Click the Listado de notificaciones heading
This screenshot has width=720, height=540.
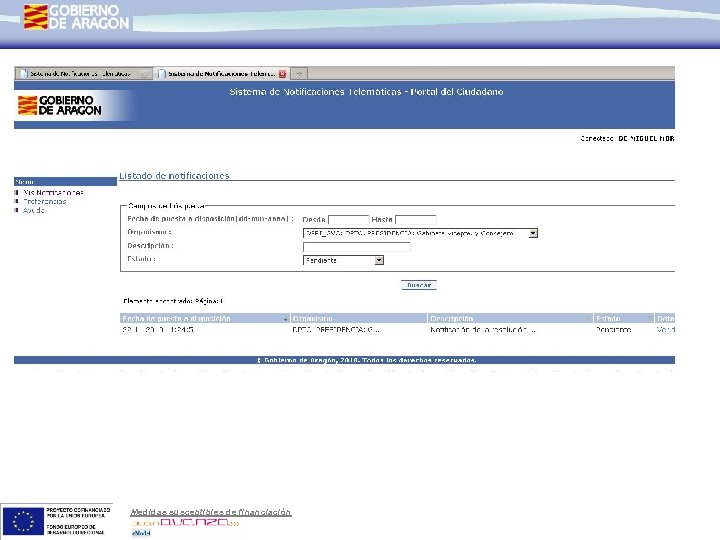(x=174, y=175)
